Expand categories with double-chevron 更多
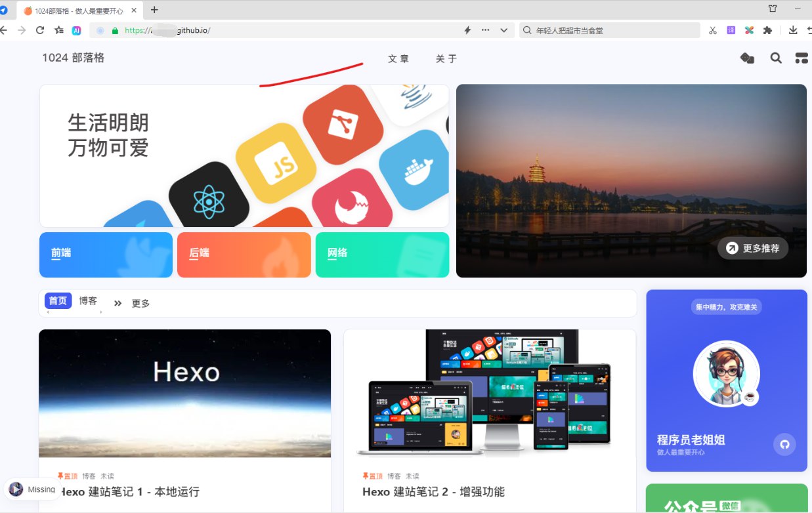812x513 pixels. click(131, 303)
